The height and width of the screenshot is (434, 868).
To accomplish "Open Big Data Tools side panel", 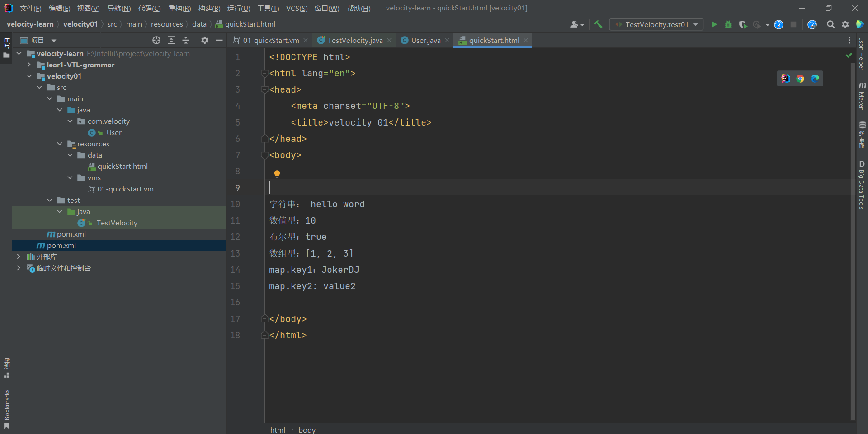I will pos(862,185).
